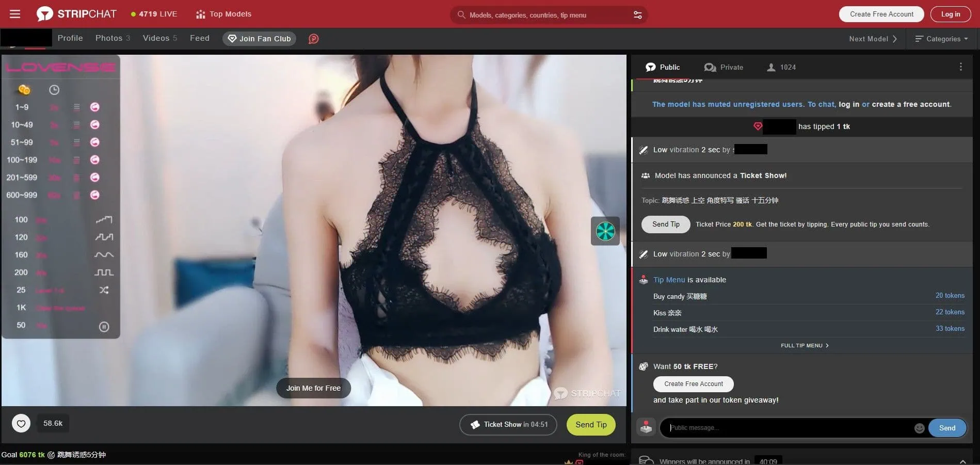Spin the fortune wheel on the video
The image size is (980, 465).
point(605,231)
